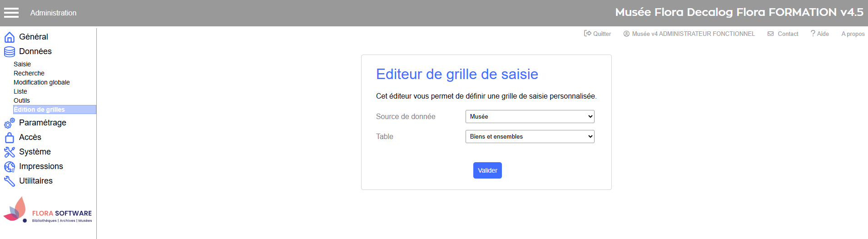Open the Aide help link

819,34
